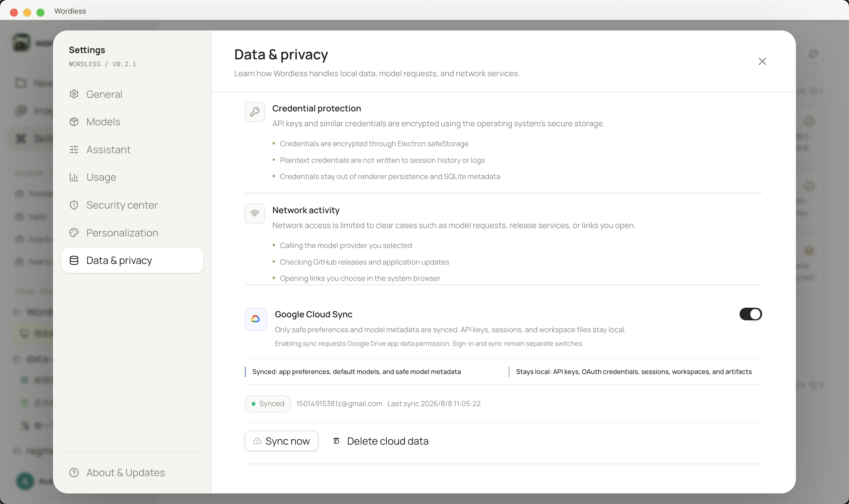
Task: Click 'Plaintext credentials are not written' bullet
Action: pyautogui.click(x=382, y=160)
